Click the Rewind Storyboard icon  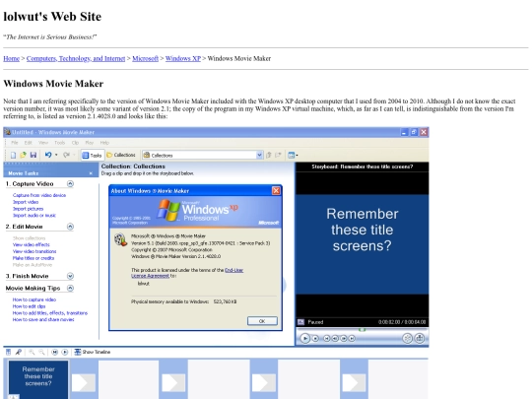(54, 352)
